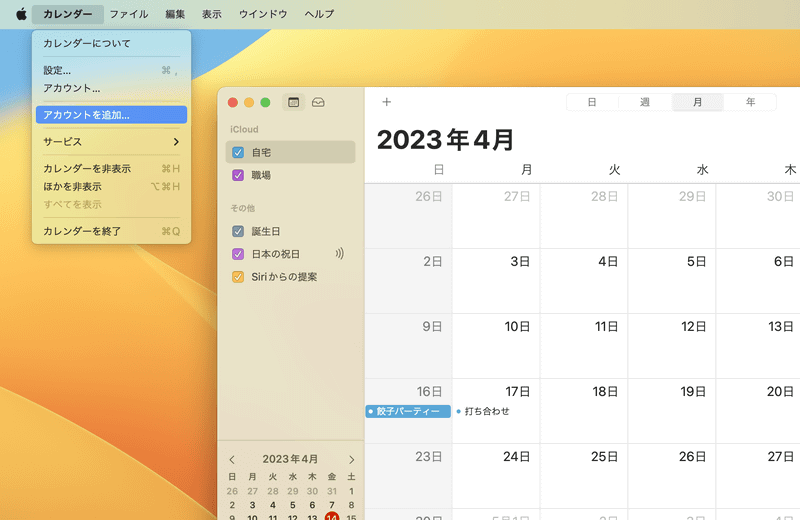
Task: Switch to 日 day view
Action: click(592, 102)
